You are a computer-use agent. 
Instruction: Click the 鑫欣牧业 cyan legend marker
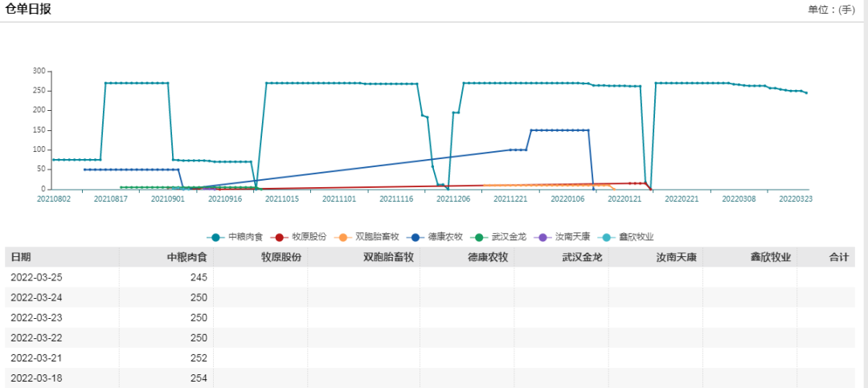[607, 237]
